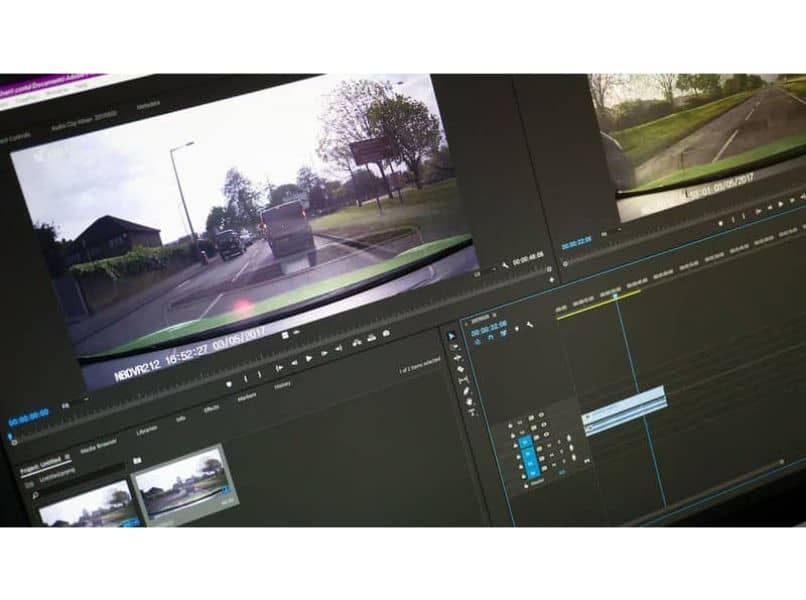
Task: Toggle eye visibility of middle video track
Action: (x=543, y=425)
